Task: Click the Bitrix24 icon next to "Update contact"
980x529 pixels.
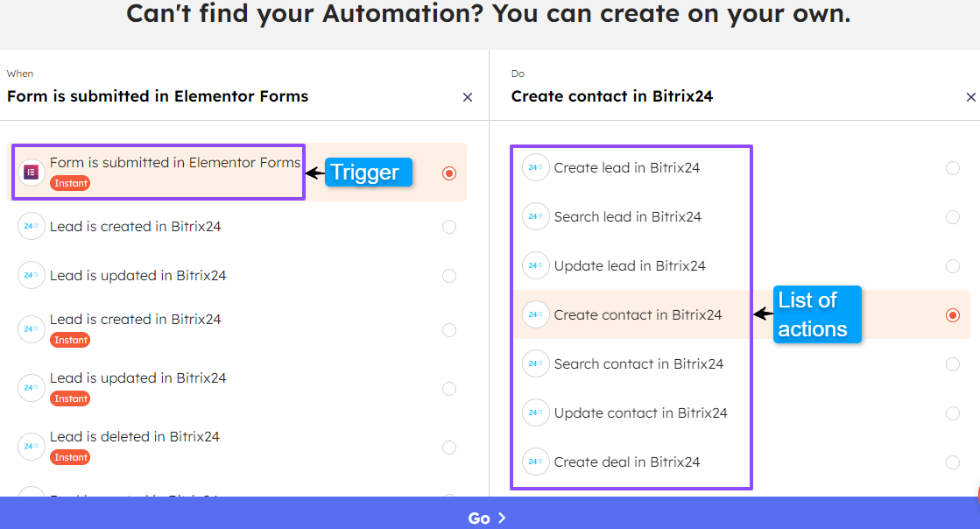Action: 535,413
